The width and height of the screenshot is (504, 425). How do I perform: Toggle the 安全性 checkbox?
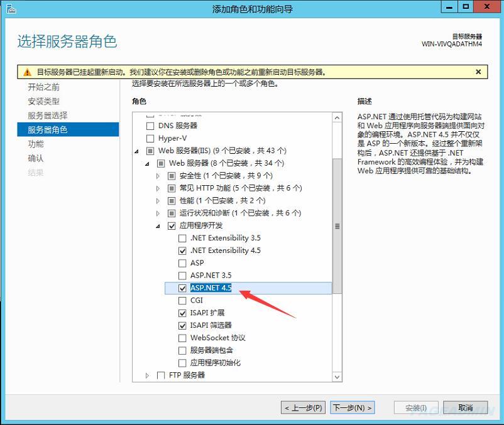pyautogui.click(x=172, y=176)
